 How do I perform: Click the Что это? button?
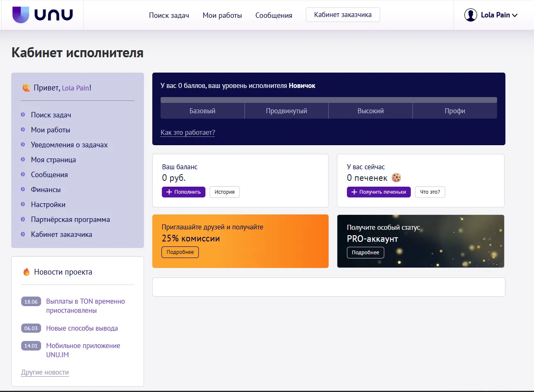pos(430,192)
